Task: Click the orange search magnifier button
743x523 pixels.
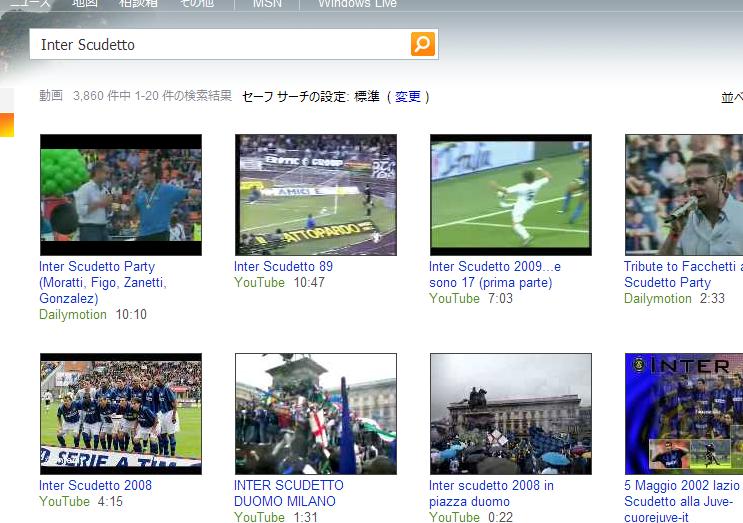Action: (423, 44)
